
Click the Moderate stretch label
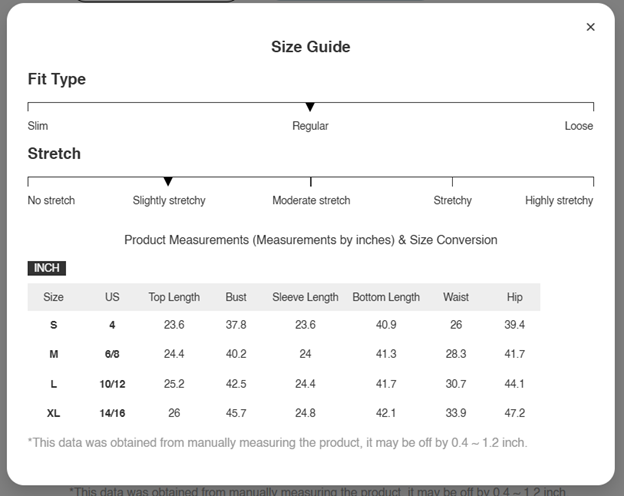pyautogui.click(x=311, y=200)
